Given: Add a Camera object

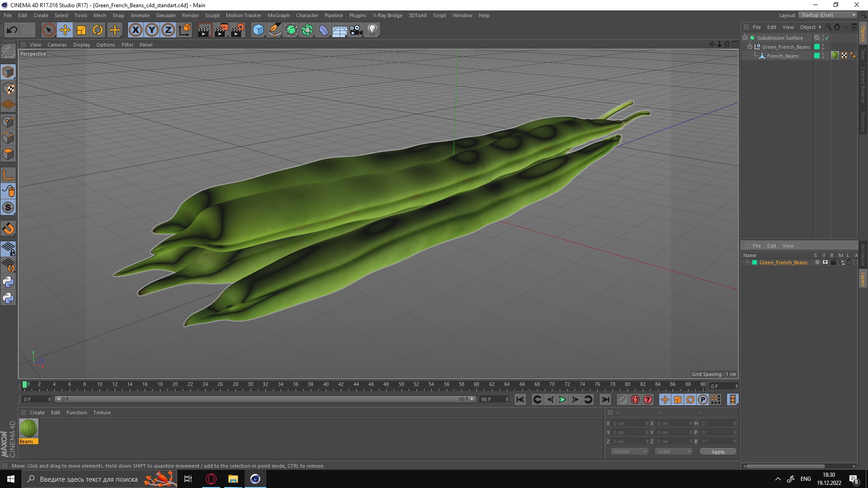Looking at the screenshot, I should coord(356,30).
